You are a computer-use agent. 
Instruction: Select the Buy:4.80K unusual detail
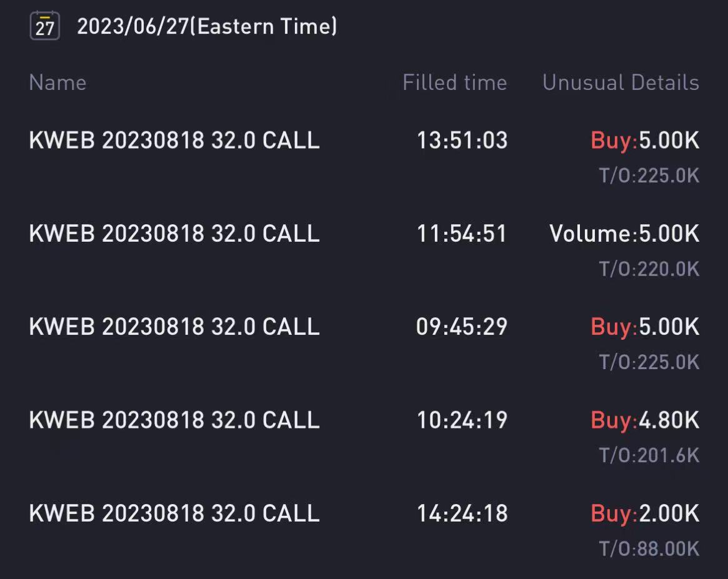tap(645, 420)
